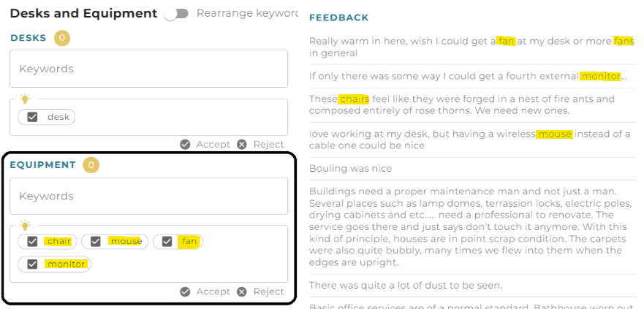The image size is (644, 309).
Task: Toggle the Rearrange keywords switch
Action: [x=176, y=14]
